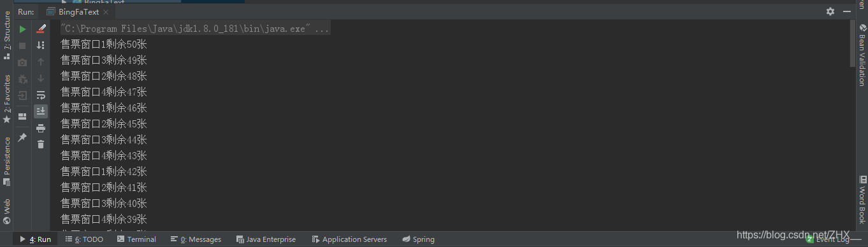
Task: Click the java.exe command line text
Action: coord(194,29)
